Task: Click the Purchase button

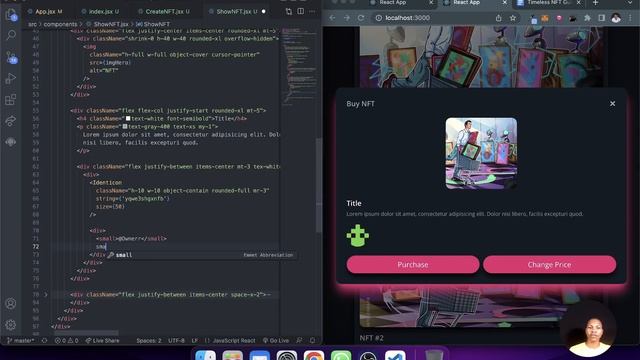Action: coord(413,264)
